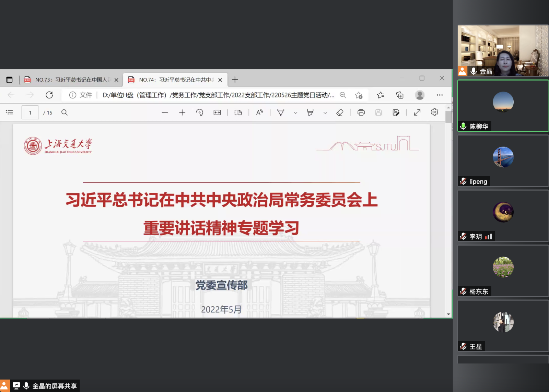The image size is (549, 392).
Task: Select the Erase tool
Action: pyautogui.click(x=340, y=112)
